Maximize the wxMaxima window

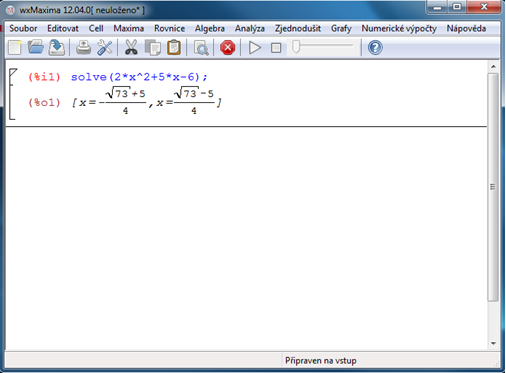click(x=457, y=7)
